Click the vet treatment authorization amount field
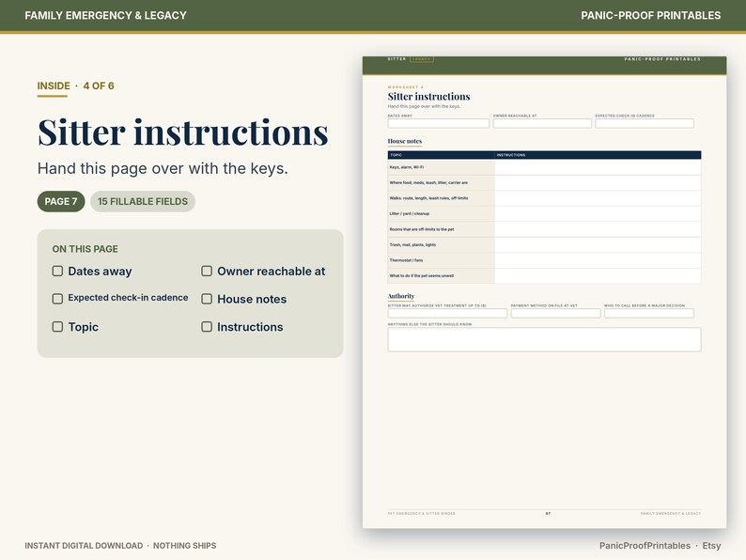 coord(447,313)
